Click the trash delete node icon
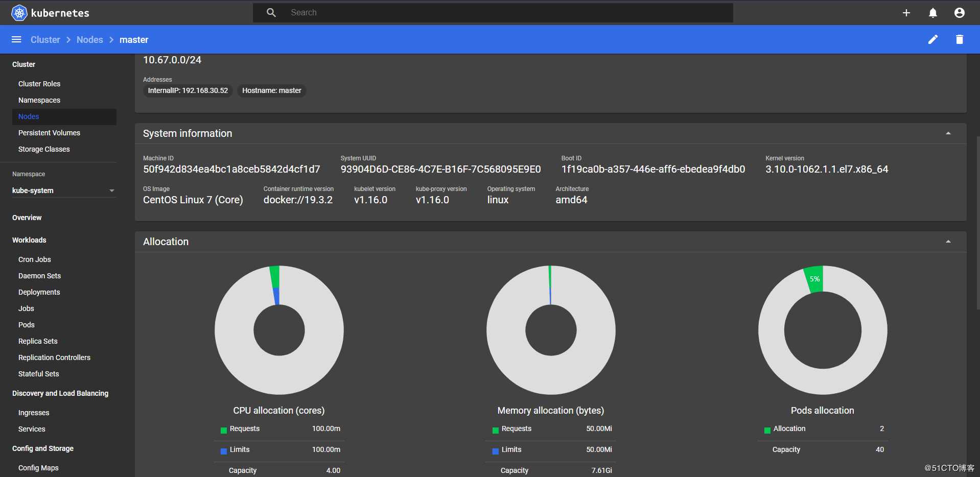980x477 pixels. click(960, 39)
